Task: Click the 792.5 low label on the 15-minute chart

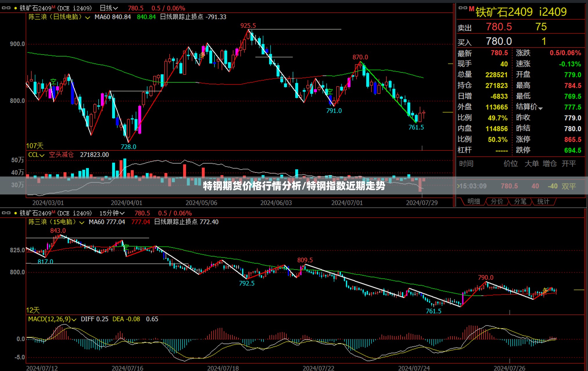Action: [x=247, y=283]
